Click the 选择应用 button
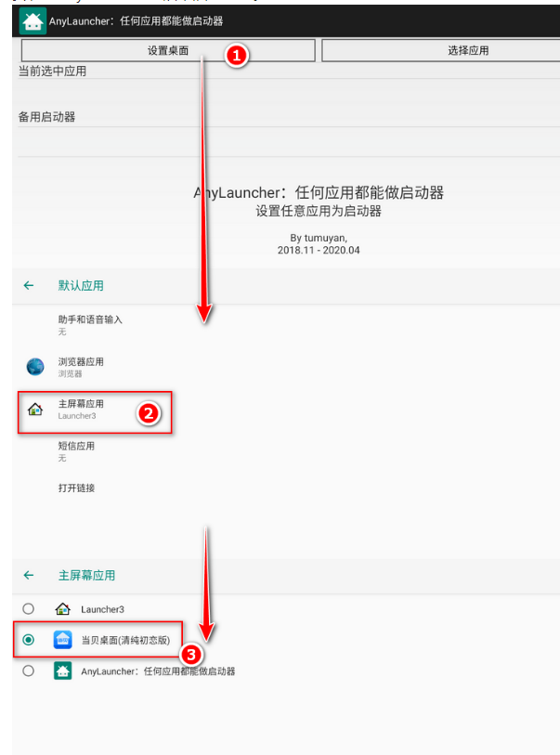Image resolution: width=560 pixels, height=755 pixels. [440, 50]
